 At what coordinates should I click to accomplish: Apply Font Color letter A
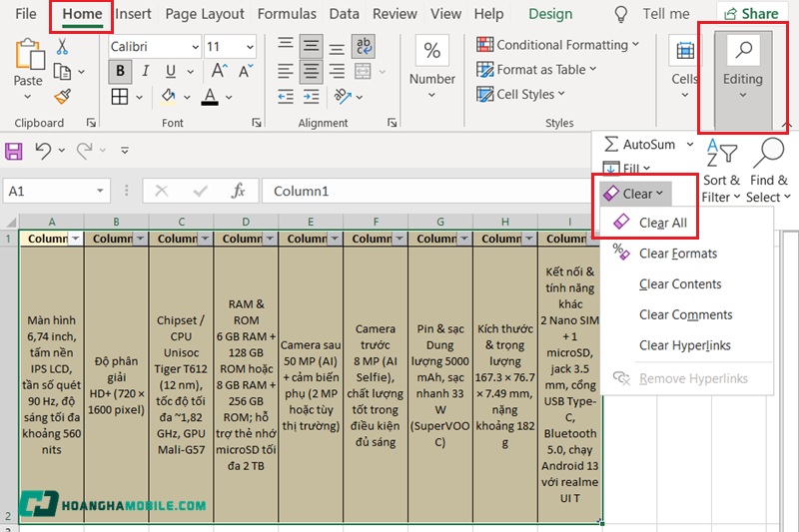[210, 96]
